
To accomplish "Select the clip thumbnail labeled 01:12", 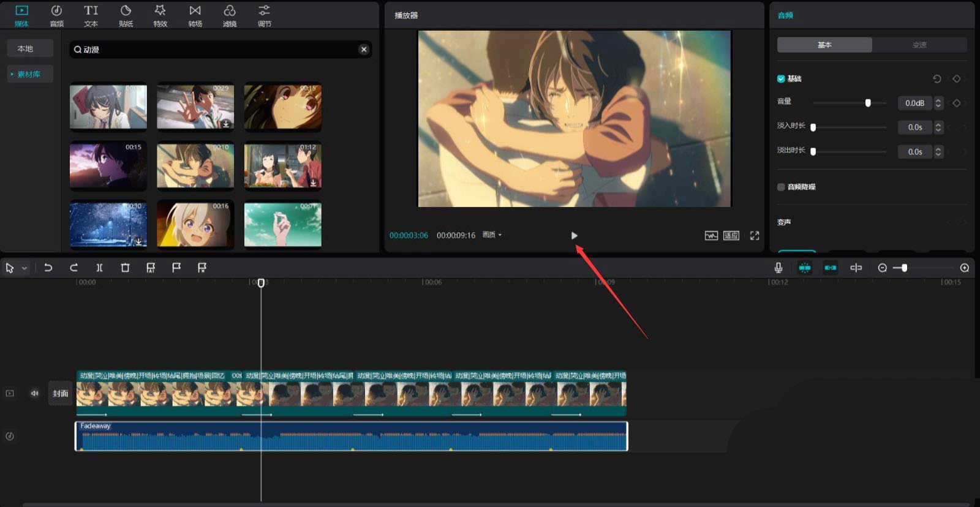I will tap(283, 166).
